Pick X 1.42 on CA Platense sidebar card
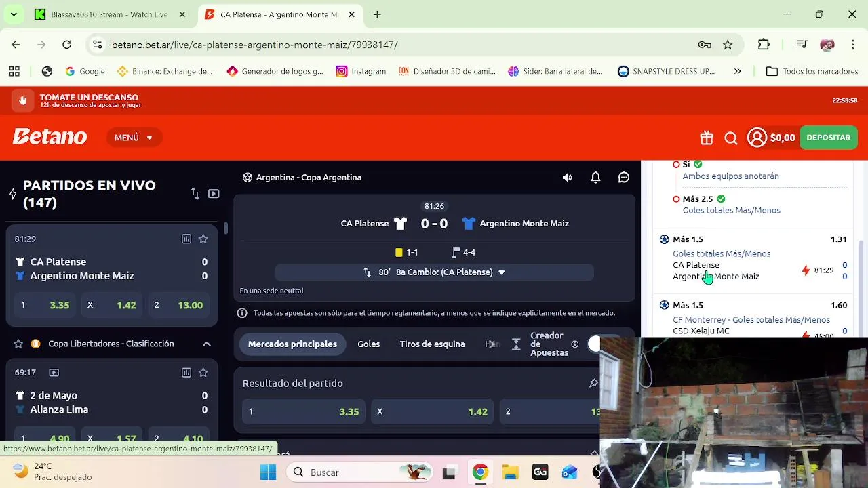The width and height of the screenshot is (868, 488). click(113, 305)
